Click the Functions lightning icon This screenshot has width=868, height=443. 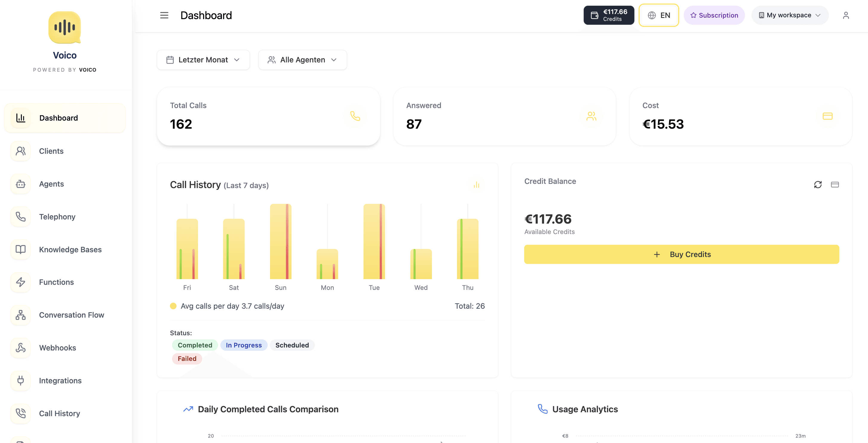(x=21, y=282)
